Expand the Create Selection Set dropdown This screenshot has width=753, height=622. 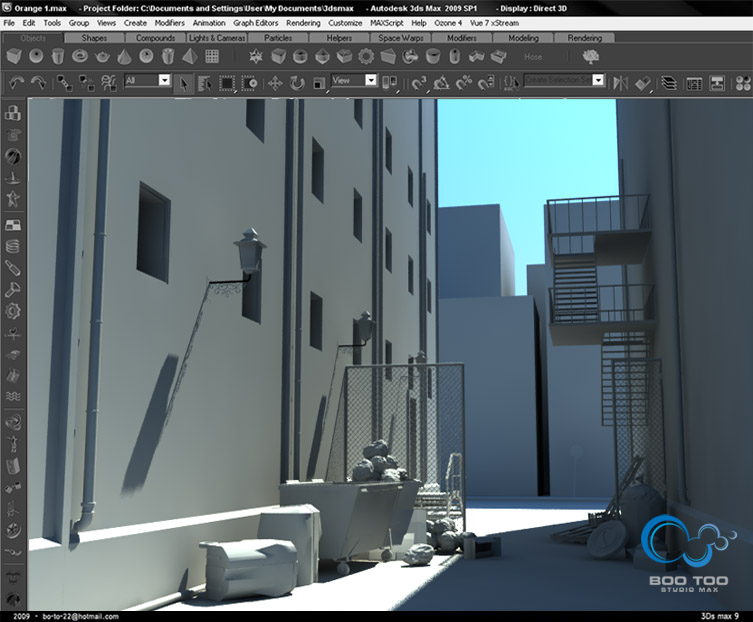tap(598, 80)
